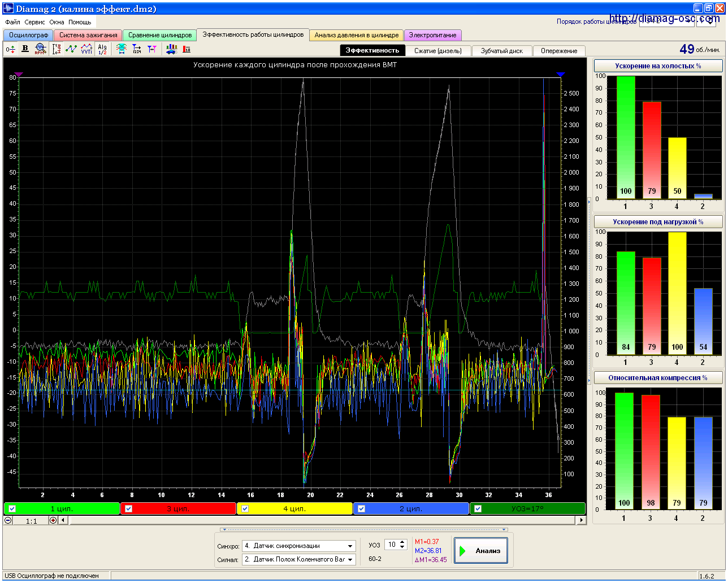The image size is (728, 583).
Task: Switch to the Электропитание tab
Action: click(x=433, y=35)
